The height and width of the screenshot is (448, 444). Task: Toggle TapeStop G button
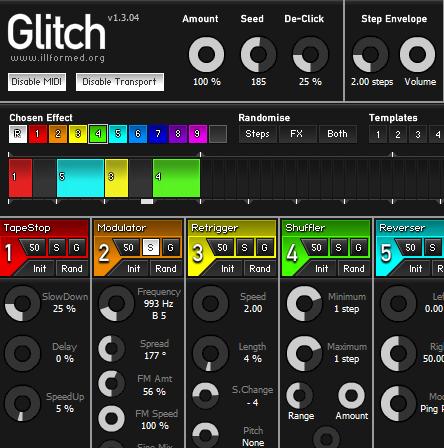tap(77, 248)
